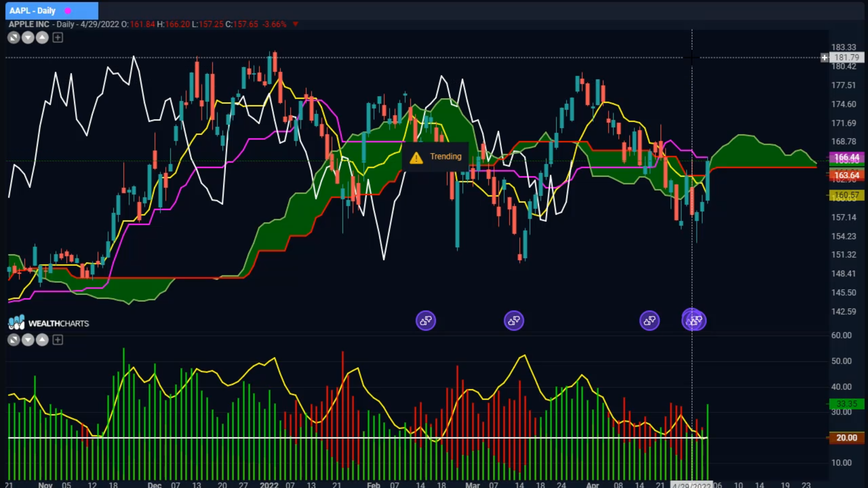The width and height of the screenshot is (868, 488).
Task: Click the 50.00 indicator axis label
Action: [841, 361]
